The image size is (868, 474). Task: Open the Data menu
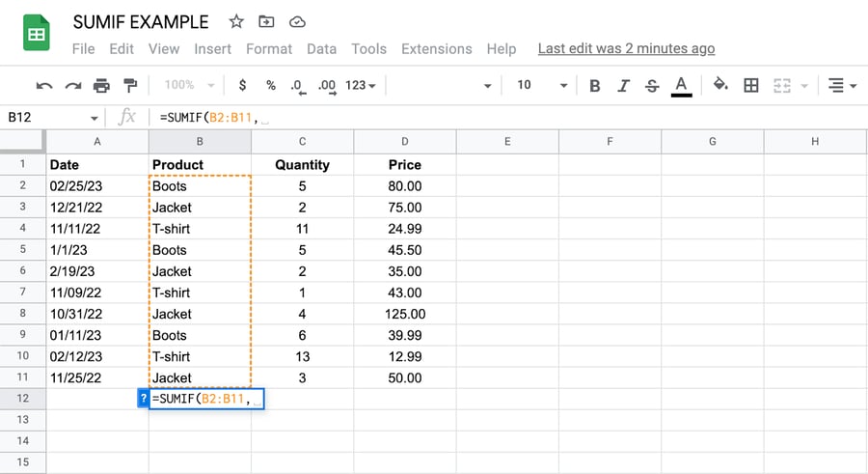[321, 48]
